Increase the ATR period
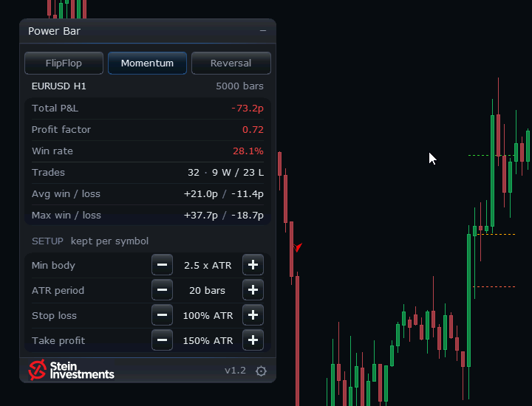 [253, 290]
